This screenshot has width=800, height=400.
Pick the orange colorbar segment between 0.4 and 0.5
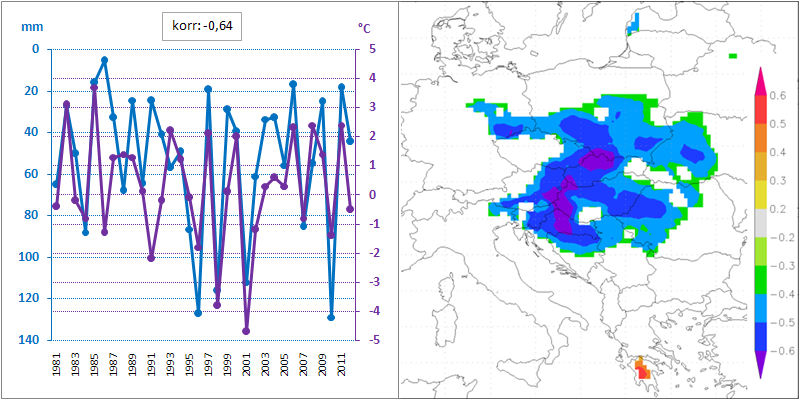click(x=761, y=138)
